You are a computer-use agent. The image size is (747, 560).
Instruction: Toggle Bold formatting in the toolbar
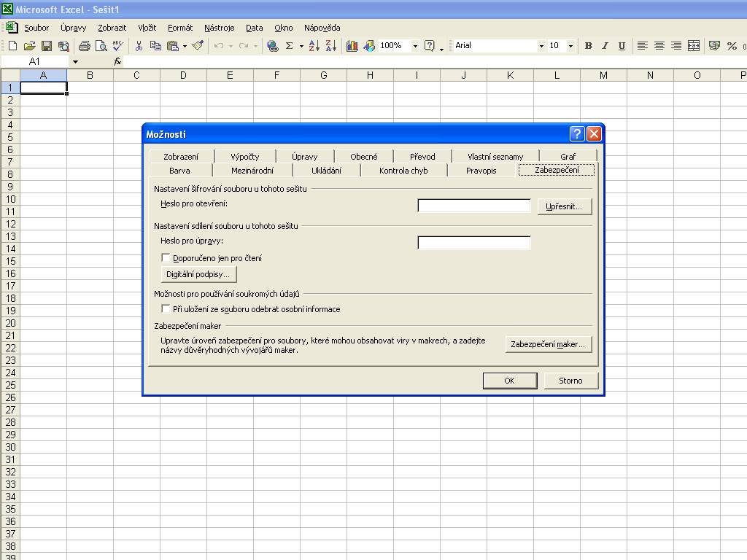(588, 46)
